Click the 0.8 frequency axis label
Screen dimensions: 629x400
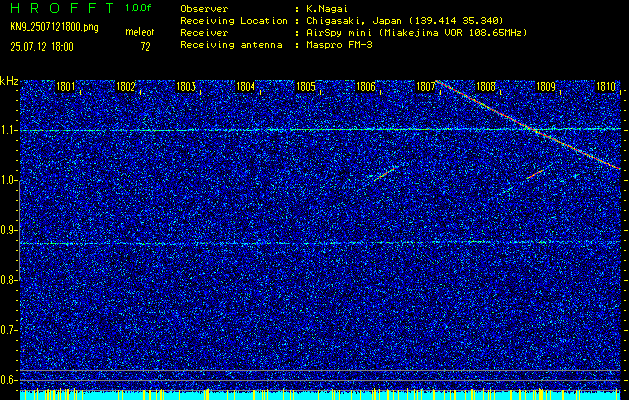[x=8, y=280]
